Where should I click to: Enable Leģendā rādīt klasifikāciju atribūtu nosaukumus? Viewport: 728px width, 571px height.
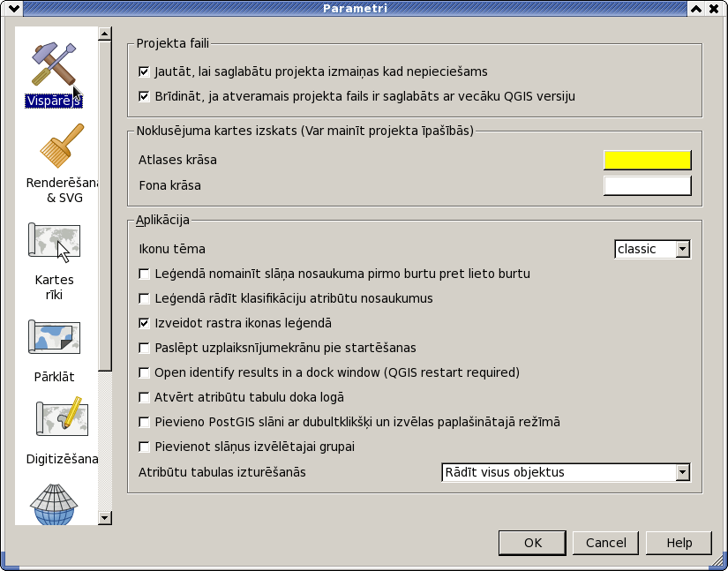click(x=144, y=298)
